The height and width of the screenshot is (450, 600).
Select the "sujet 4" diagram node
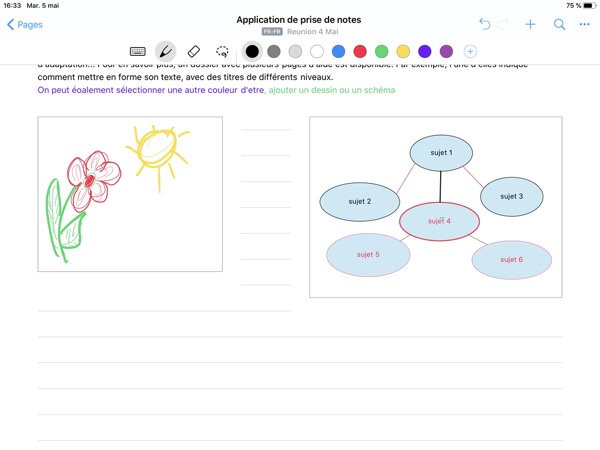click(439, 221)
